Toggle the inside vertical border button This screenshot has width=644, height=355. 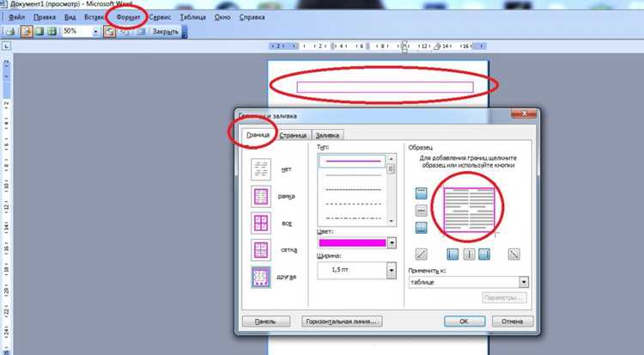[469, 254]
